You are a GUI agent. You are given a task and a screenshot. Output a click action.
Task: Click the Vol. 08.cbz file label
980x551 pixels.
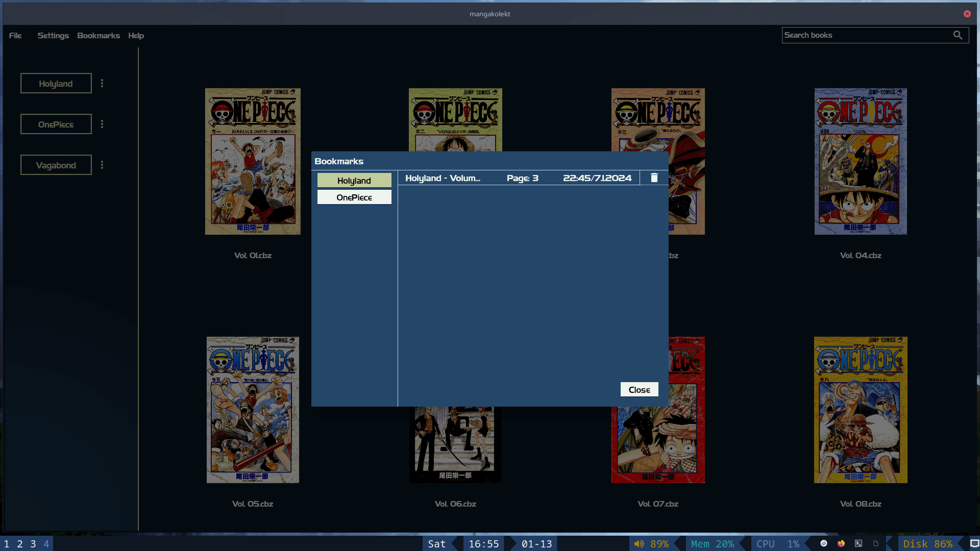coord(861,504)
